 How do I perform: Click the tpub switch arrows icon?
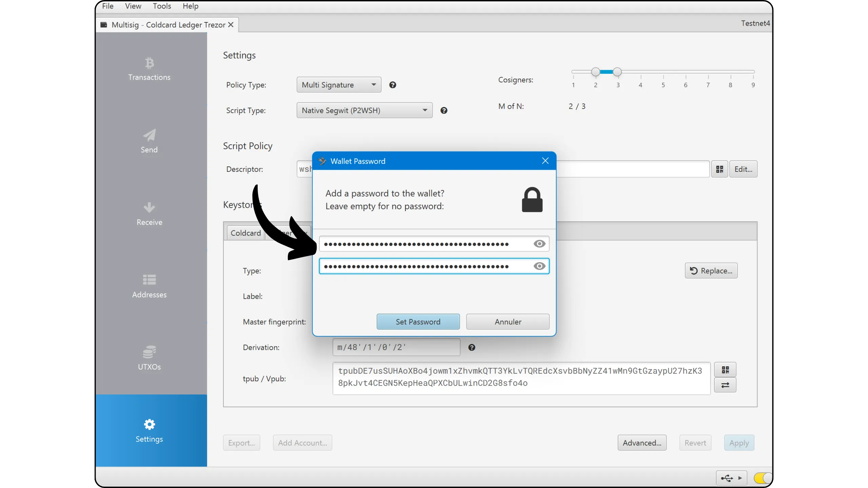[725, 385]
